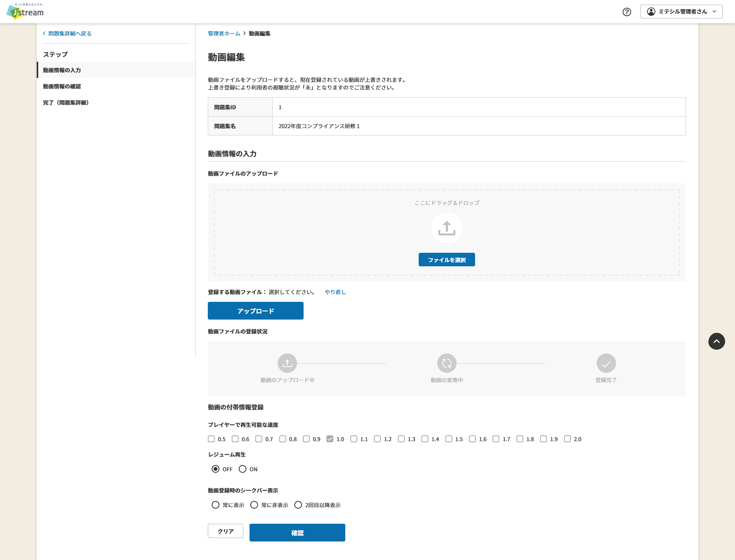Screen dimensions: 735x560
Task: Go back via 問題集詳細へ戻る link
Action: [x=67, y=34]
